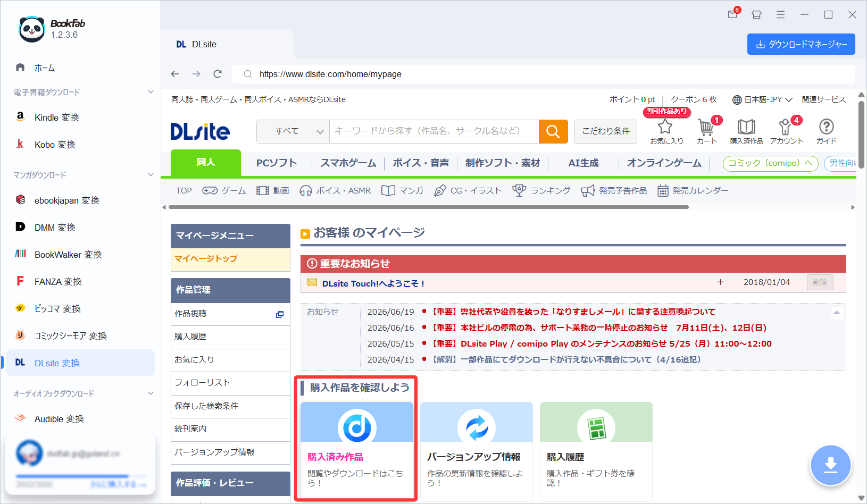867x504 pixels.
Task: Reload the current page
Action: (218, 74)
